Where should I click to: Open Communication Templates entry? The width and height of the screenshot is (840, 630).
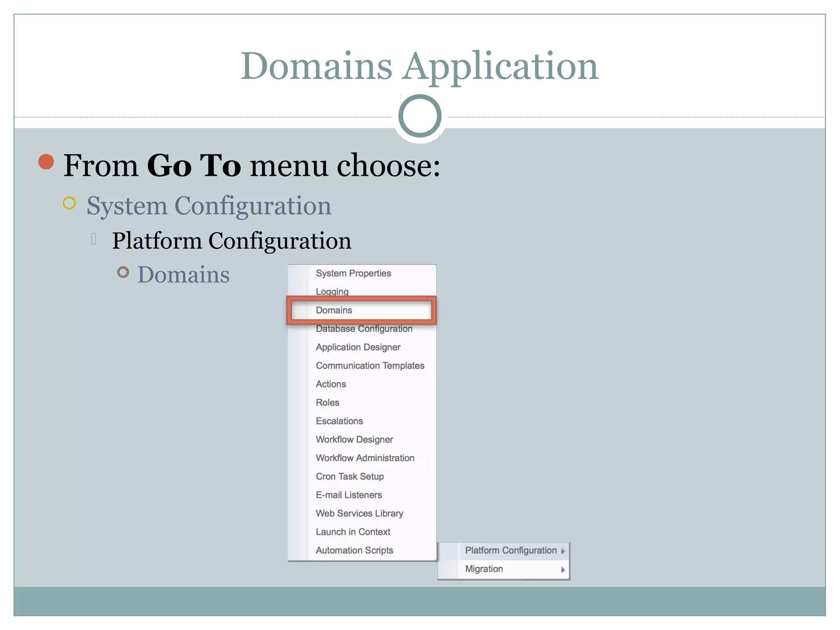point(370,366)
